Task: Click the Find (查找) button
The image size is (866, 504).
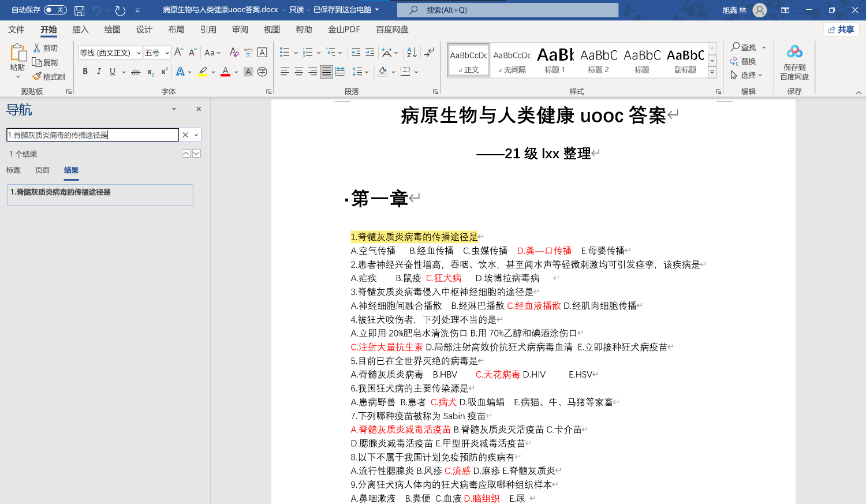Action: pyautogui.click(x=744, y=47)
